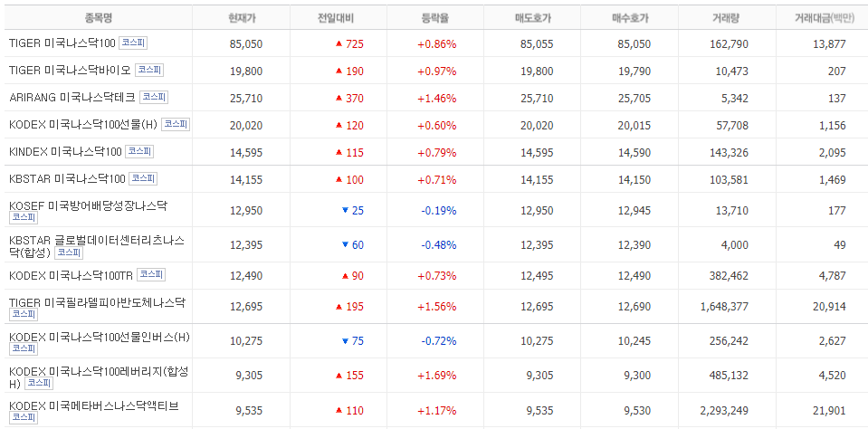The width and height of the screenshot is (868, 429).
Task: Select trading volume 2,293,249 cell
Action: click(x=724, y=411)
